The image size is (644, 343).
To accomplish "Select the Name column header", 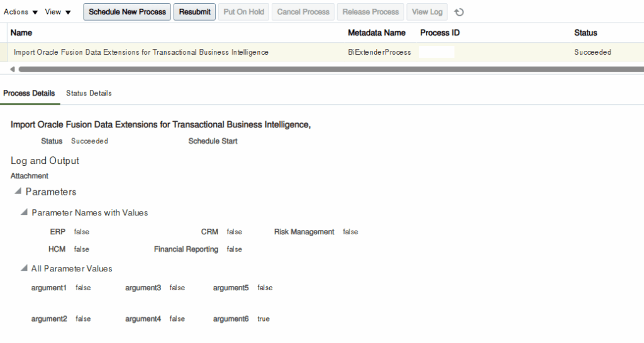I will [21, 33].
